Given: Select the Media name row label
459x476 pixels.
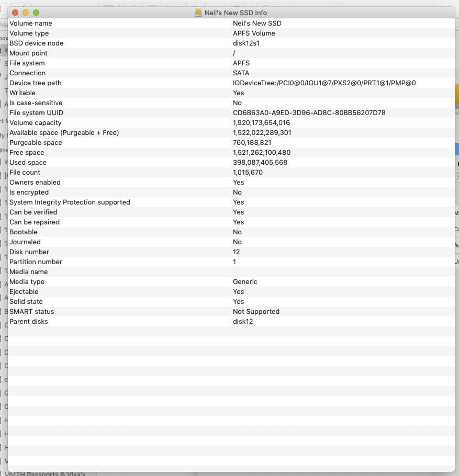Looking at the screenshot, I should point(29,272).
